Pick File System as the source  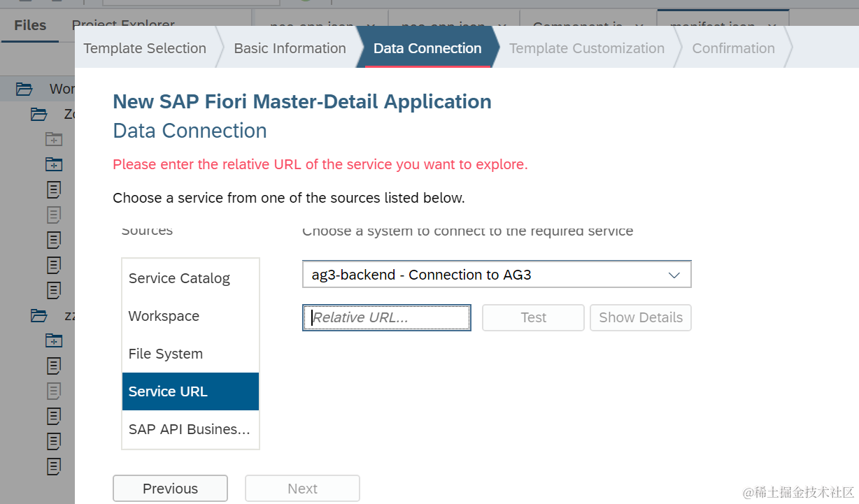click(x=166, y=354)
